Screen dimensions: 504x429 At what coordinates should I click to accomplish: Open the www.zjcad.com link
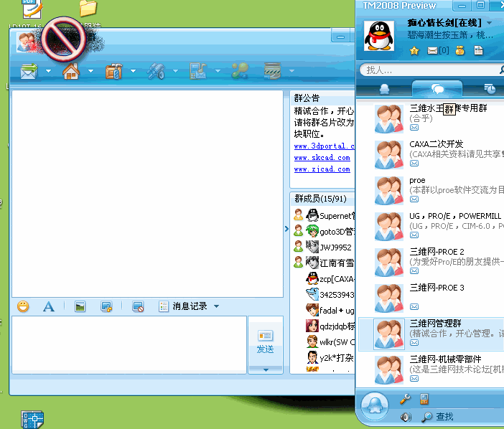pos(322,169)
